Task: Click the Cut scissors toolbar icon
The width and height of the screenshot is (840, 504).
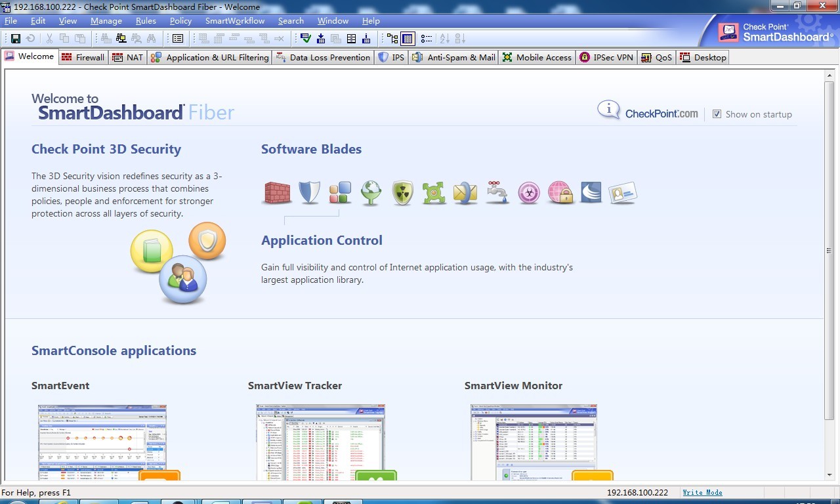Action: [49, 39]
